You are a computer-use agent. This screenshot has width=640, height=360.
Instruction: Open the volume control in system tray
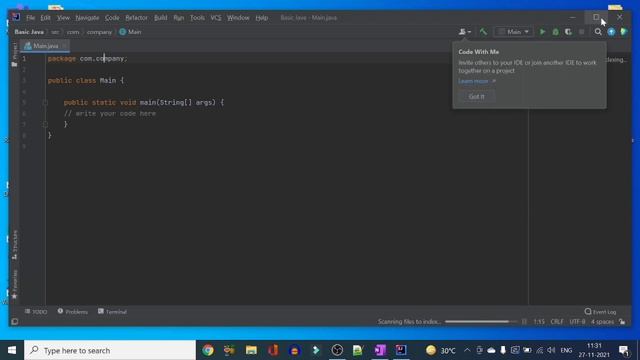551,350
